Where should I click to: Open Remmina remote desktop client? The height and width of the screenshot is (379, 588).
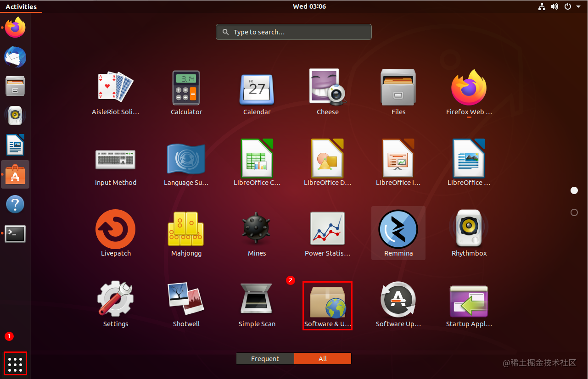398,229
